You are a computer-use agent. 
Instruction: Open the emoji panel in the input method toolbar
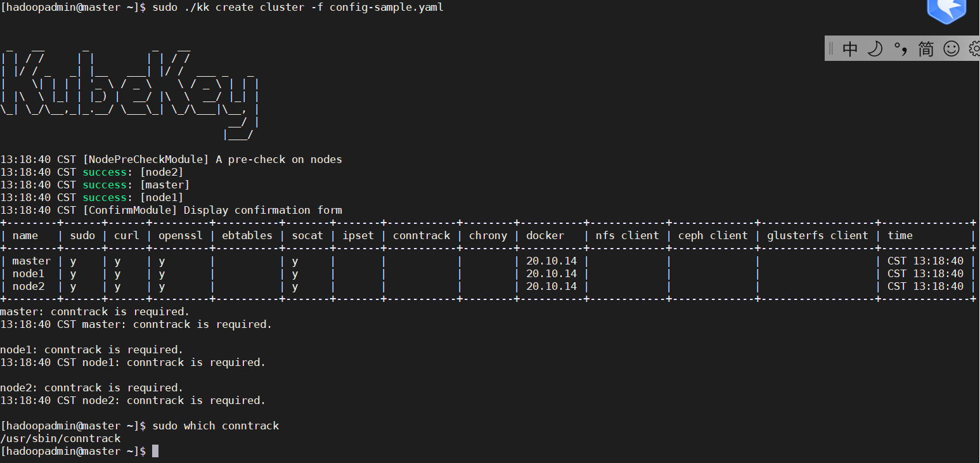click(x=951, y=48)
